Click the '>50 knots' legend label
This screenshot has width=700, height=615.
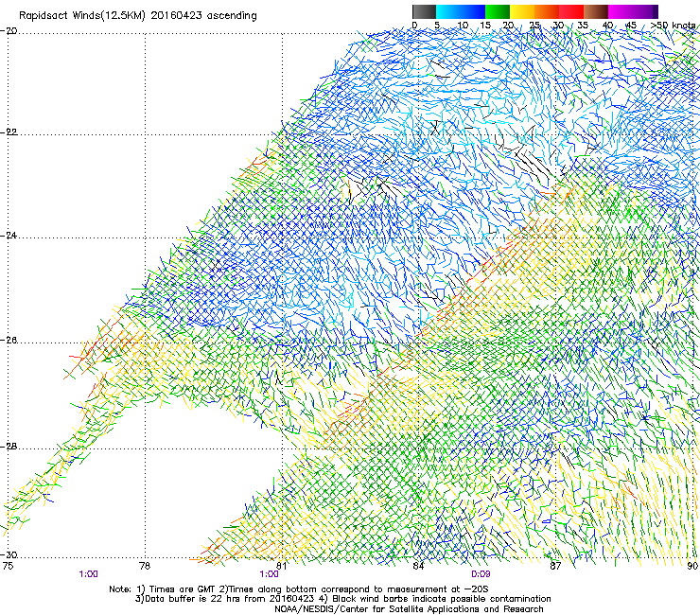pos(674,25)
